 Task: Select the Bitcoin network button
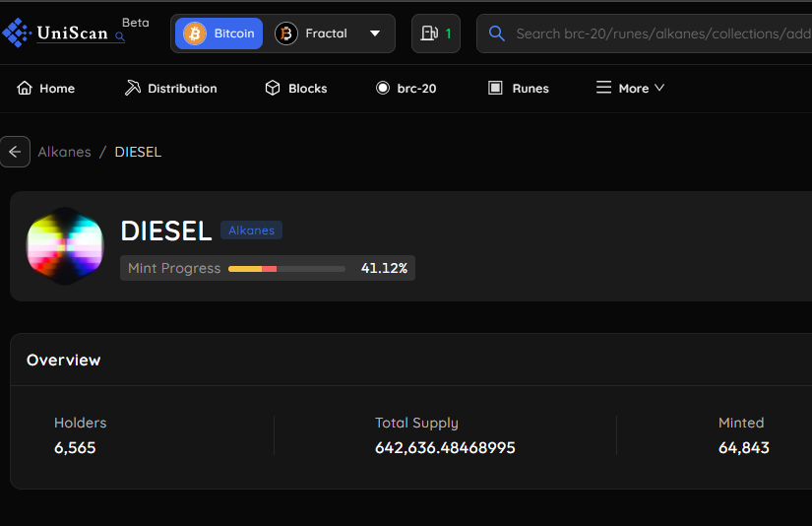(219, 33)
